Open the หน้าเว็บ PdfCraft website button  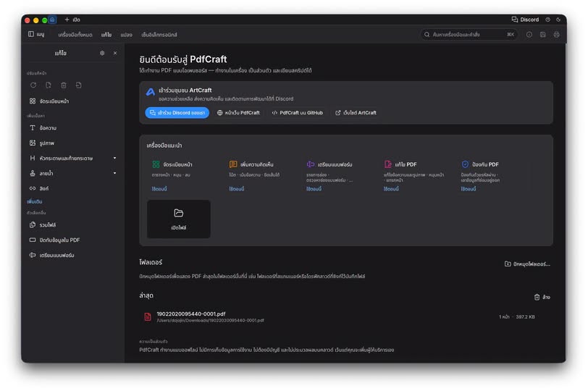pyautogui.click(x=238, y=112)
